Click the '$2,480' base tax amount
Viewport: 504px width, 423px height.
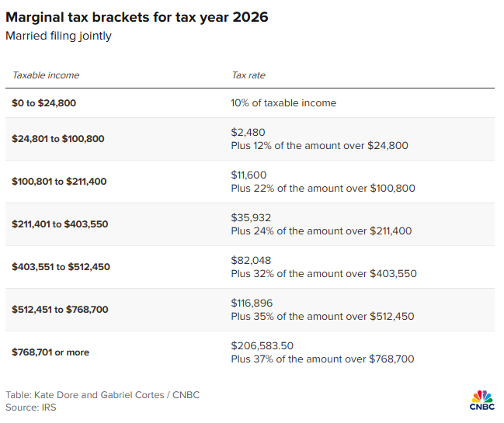(249, 133)
